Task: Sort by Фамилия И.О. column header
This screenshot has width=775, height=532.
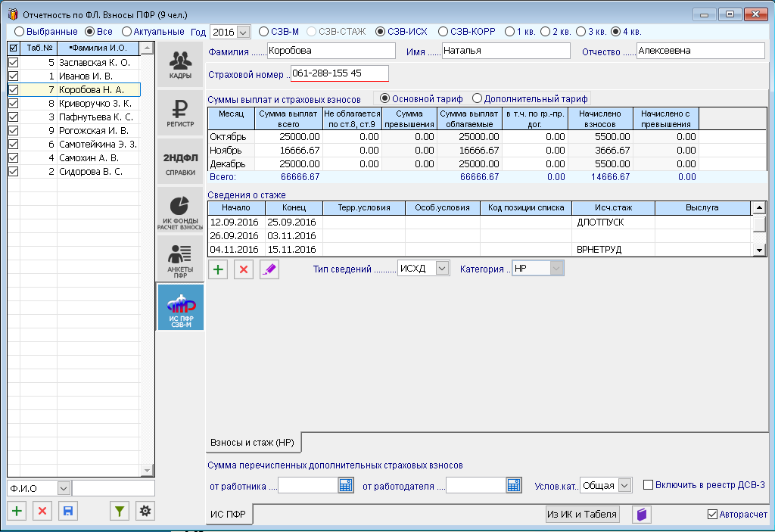Action: (98, 48)
